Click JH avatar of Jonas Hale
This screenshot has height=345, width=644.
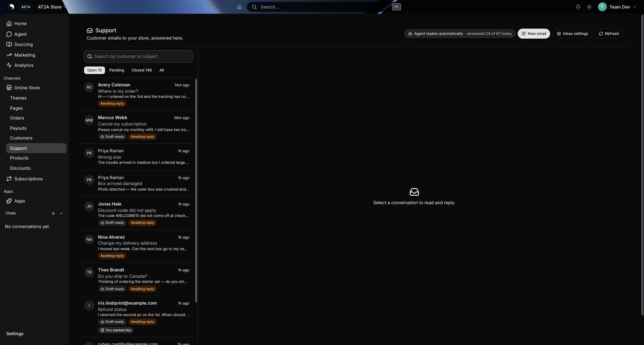[x=89, y=206]
